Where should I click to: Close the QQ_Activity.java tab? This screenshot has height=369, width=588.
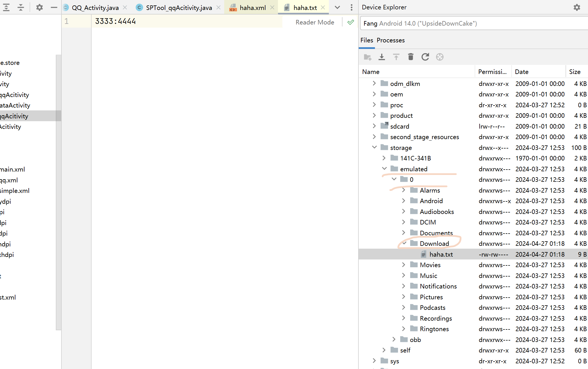(125, 7)
